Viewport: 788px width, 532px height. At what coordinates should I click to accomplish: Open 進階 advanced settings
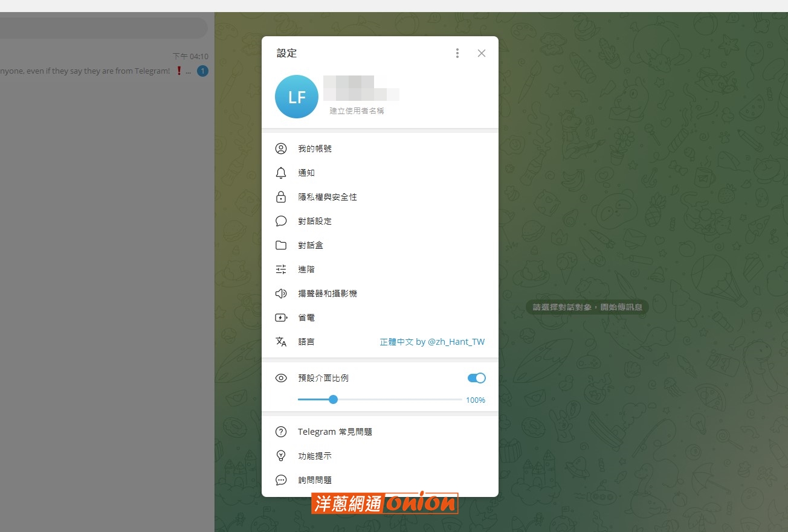[380, 269]
